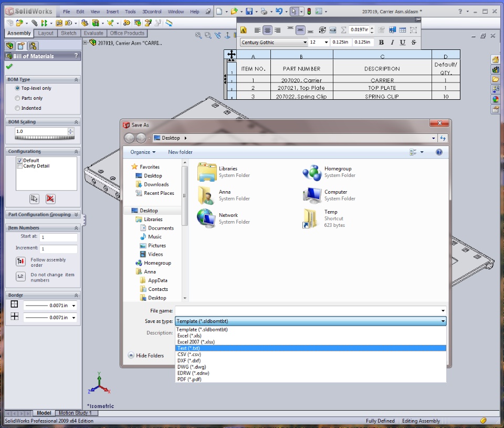The height and width of the screenshot is (428, 504).
Task: Toggle Bold in table formatting toolbar
Action: coord(381,42)
